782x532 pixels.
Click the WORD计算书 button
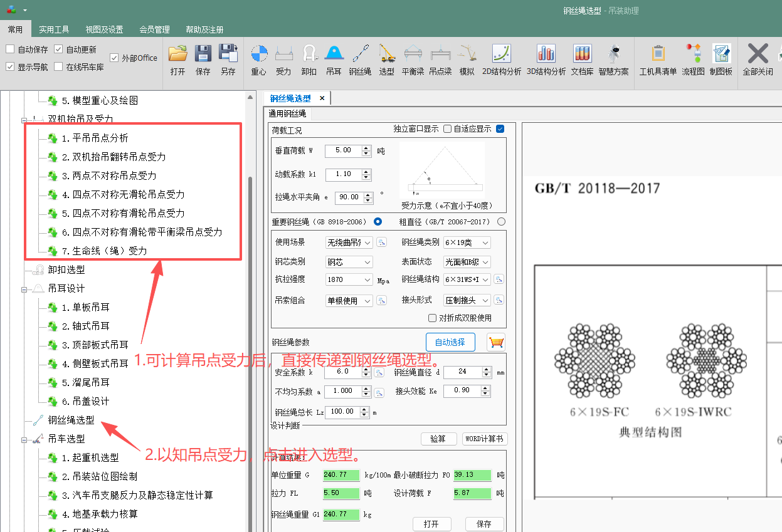tap(485, 439)
